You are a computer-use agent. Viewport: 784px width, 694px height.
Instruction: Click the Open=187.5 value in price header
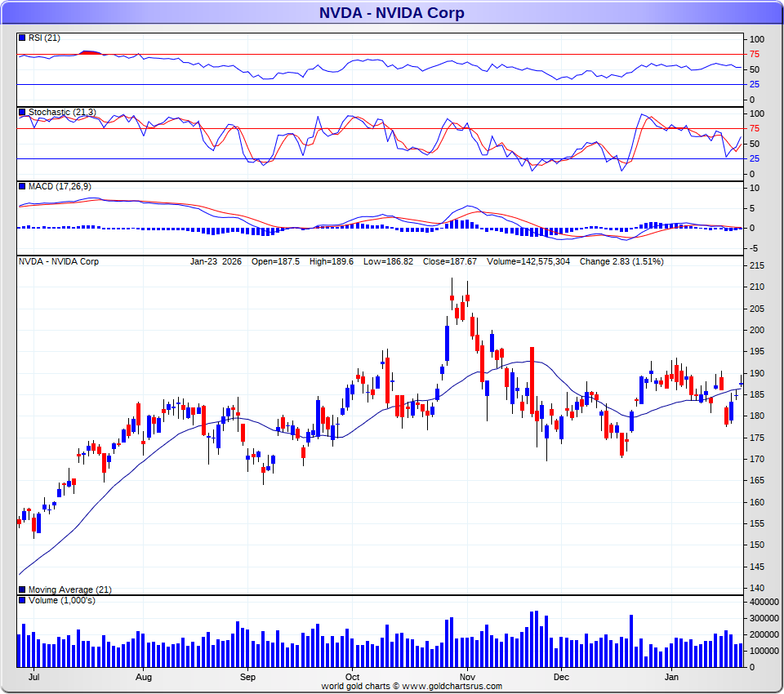(276, 261)
